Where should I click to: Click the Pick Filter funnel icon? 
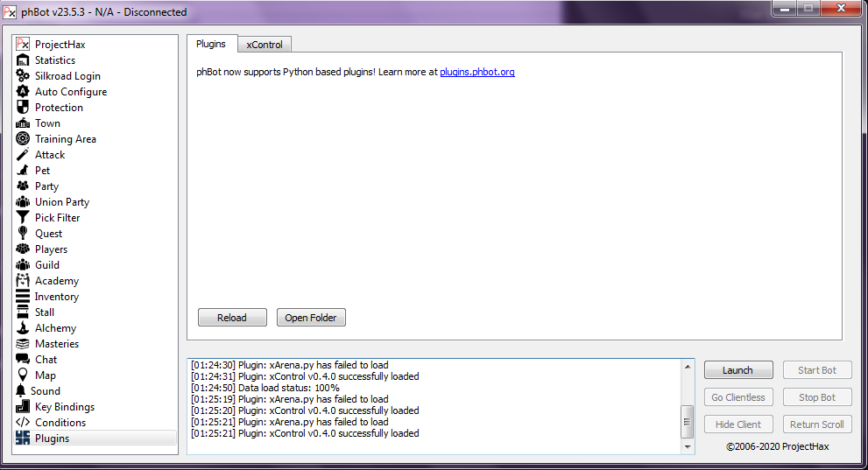click(x=23, y=218)
